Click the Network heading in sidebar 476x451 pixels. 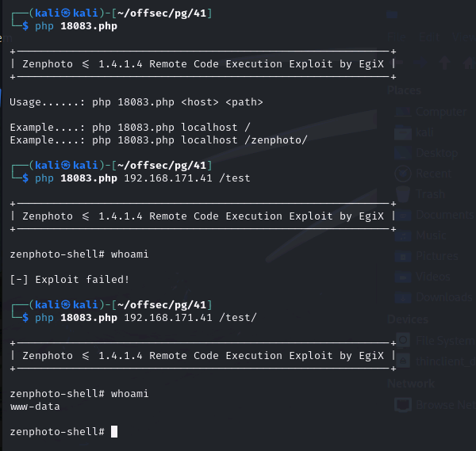411,384
